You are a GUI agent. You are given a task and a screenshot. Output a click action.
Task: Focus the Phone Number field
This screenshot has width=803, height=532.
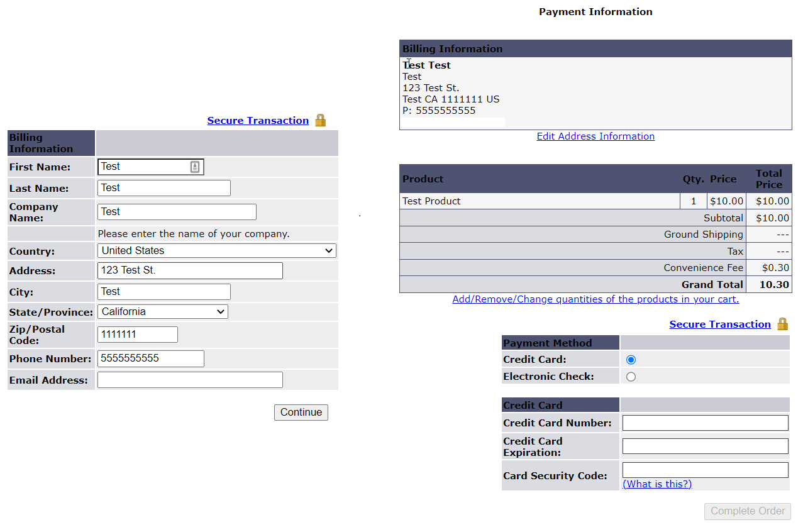click(151, 358)
